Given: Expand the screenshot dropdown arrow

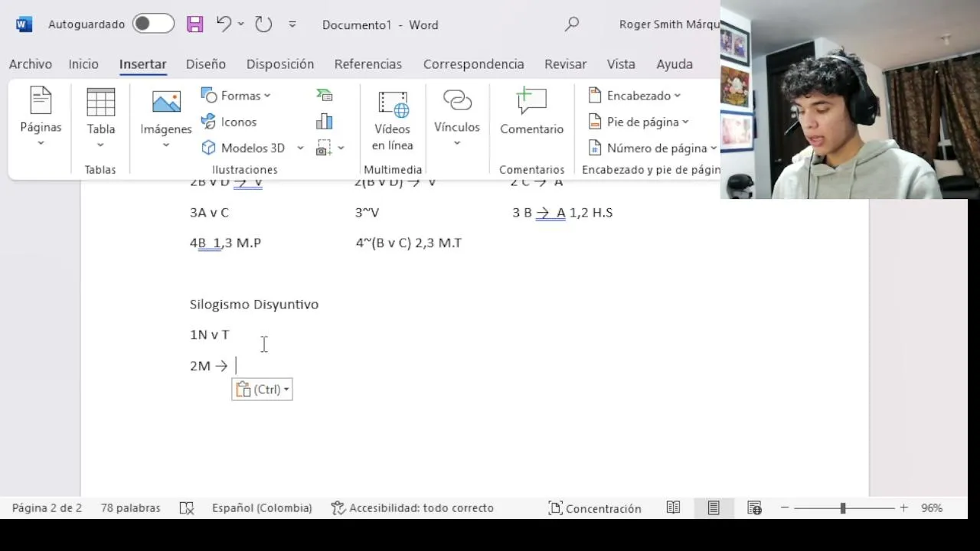Looking at the screenshot, I should pos(341,148).
